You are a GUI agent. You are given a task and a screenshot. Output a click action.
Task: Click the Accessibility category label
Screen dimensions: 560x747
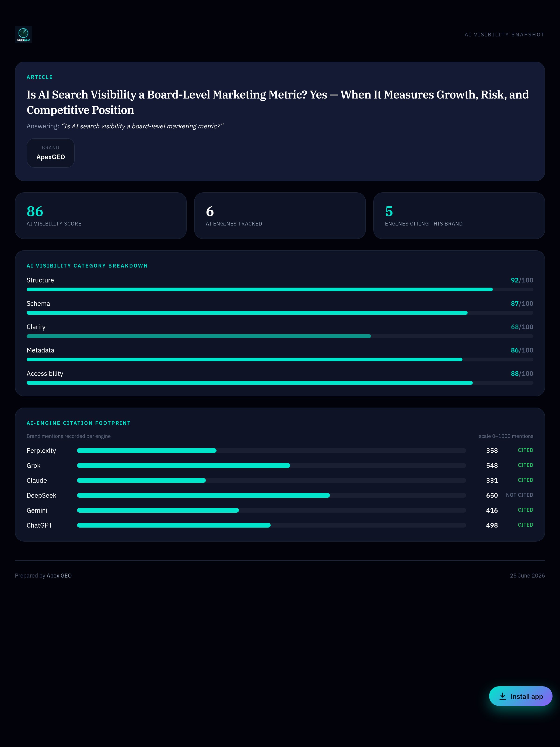pyautogui.click(x=45, y=373)
